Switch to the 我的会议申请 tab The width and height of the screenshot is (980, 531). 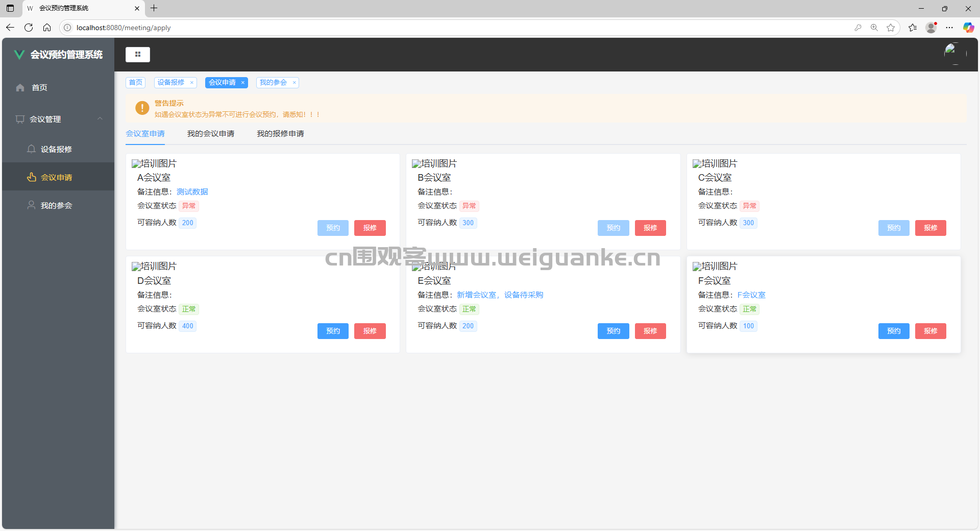pos(210,133)
